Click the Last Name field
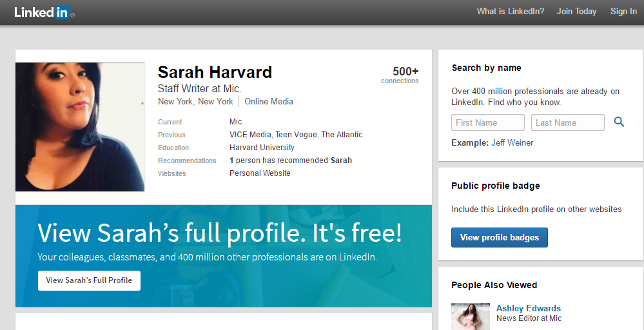 click(x=567, y=122)
